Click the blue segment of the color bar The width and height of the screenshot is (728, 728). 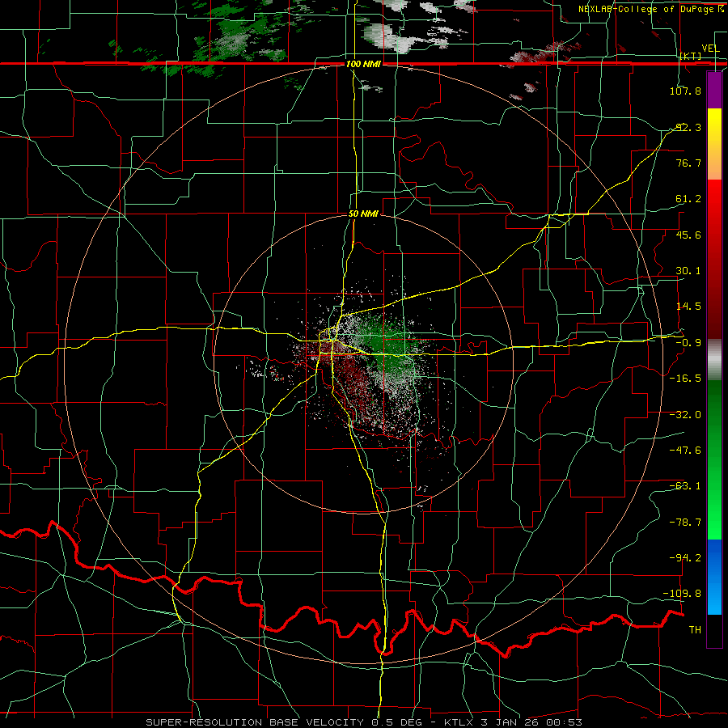714,577
